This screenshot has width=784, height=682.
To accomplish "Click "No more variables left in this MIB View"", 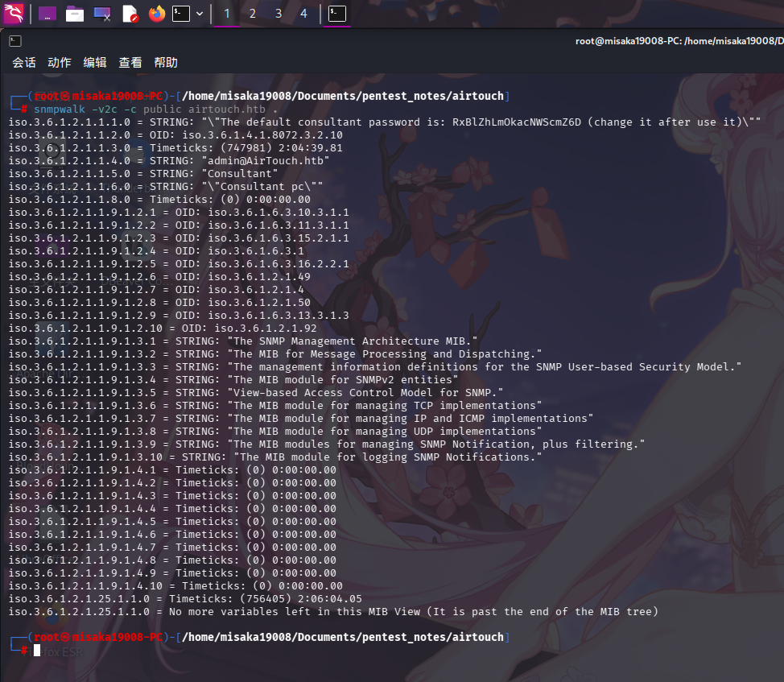I will click(x=294, y=611).
